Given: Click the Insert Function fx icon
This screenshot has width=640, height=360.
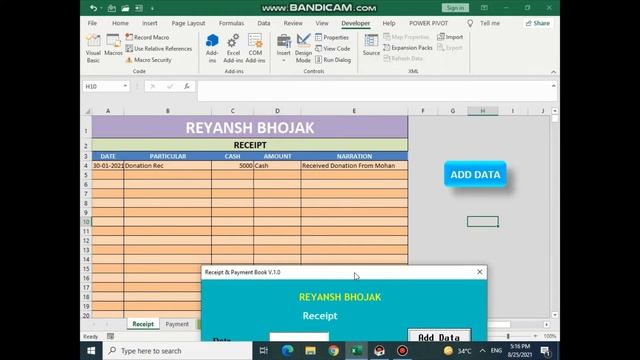Looking at the screenshot, I should [187, 86].
